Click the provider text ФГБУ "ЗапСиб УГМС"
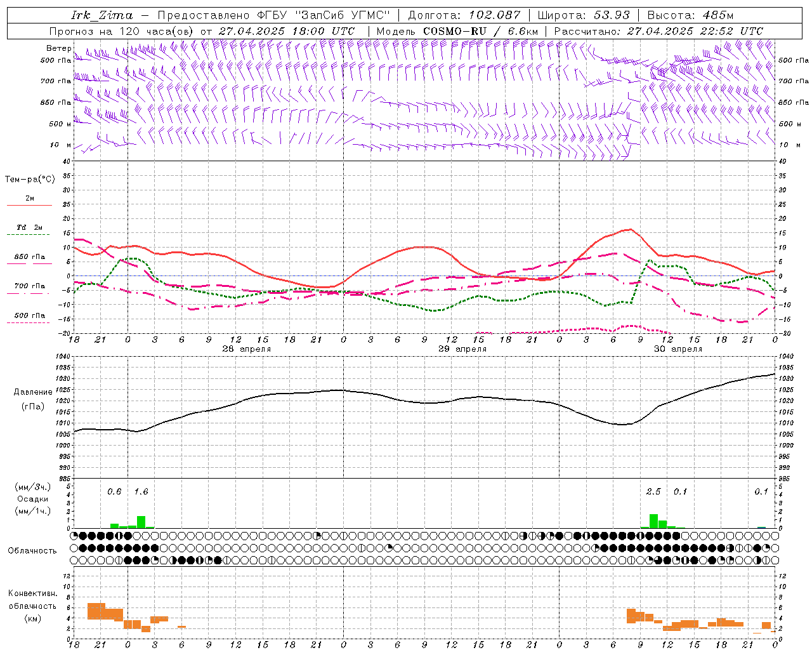The image size is (812, 650). point(324,15)
